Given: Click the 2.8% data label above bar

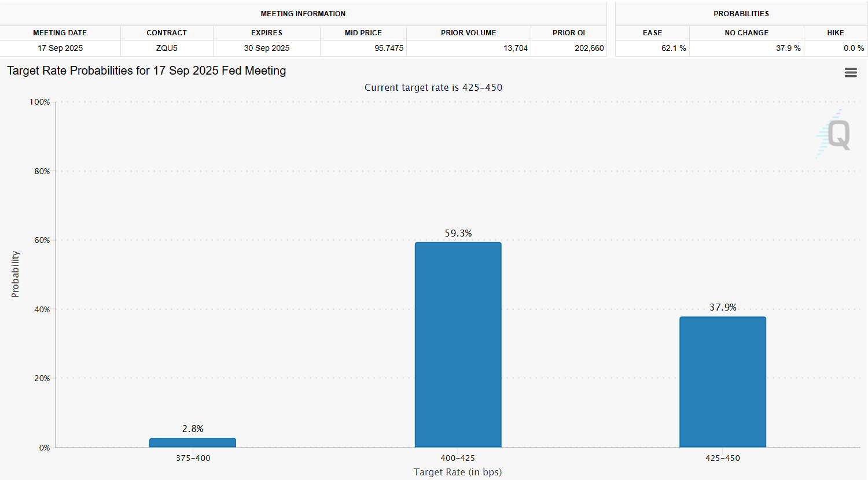Looking at the screenshot, I should point(193,429).
